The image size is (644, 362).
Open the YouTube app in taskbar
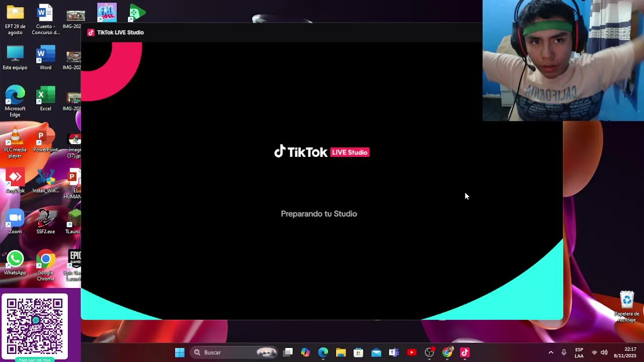point(412,352)
